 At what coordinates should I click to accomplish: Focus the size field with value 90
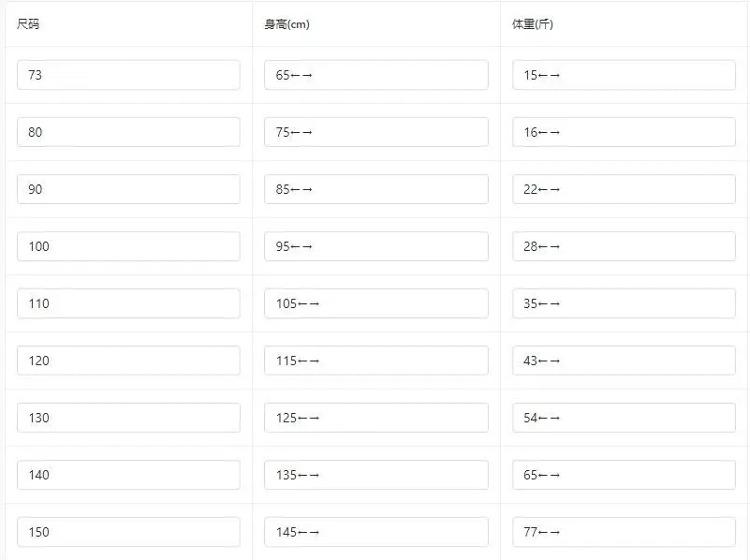click(x=128, y=189)
